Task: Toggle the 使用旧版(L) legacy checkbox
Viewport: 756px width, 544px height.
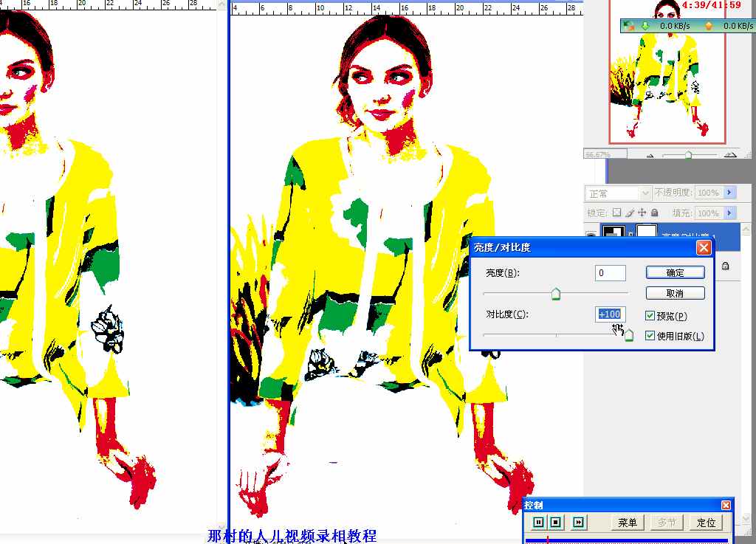Action: [650, 335]
